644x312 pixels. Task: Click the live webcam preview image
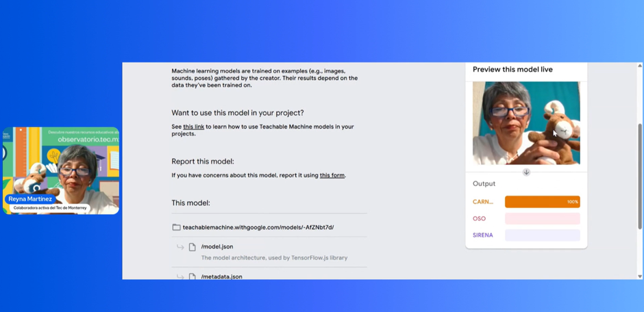pos(526,123)
